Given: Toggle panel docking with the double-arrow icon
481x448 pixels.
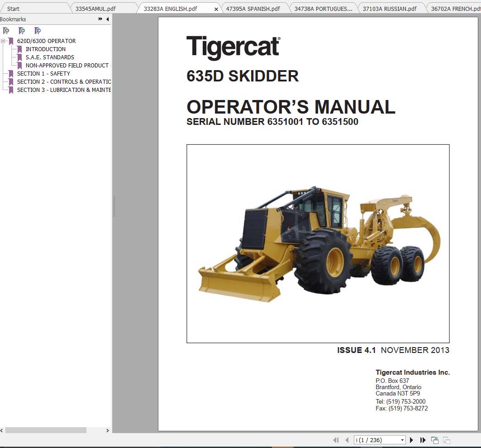Looking at the screenshot, I should pyautogui.click(x=99, y=19).
